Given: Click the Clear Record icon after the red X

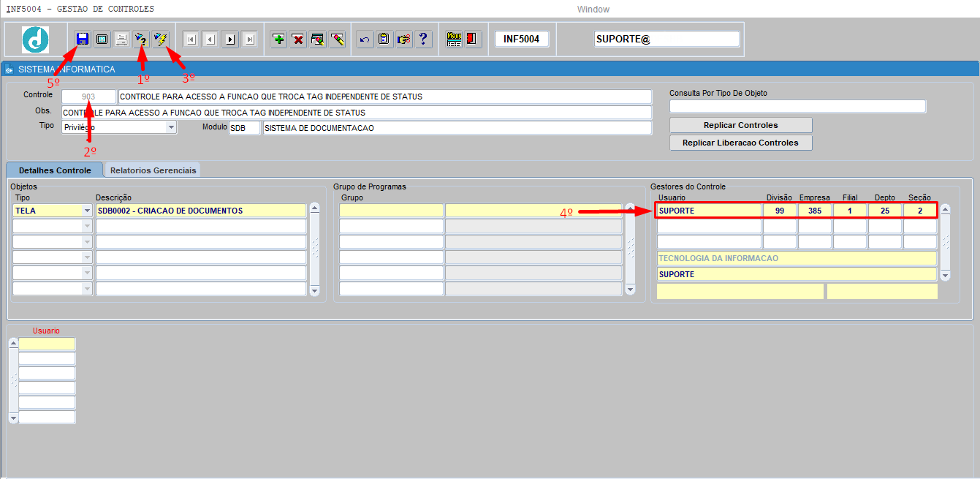Looking at the screenshot, I should click(x=317, y=39).
